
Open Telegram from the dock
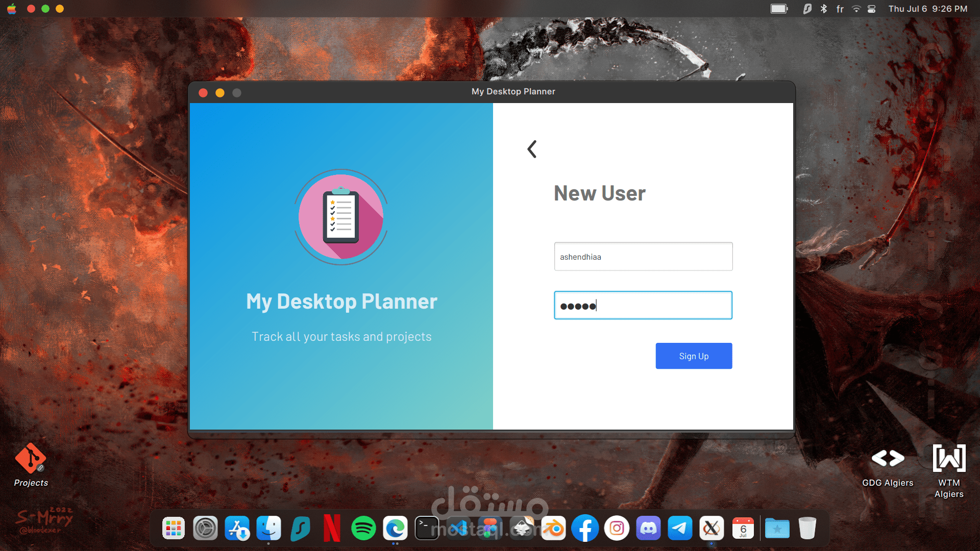coord(680,529)
